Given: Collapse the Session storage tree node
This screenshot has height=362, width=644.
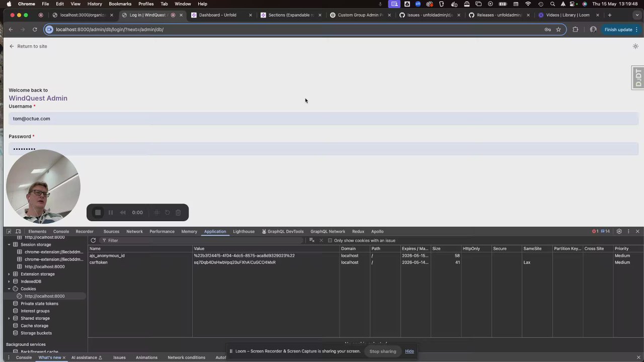Looking at the screenshot, I should (x=9, y=244).
